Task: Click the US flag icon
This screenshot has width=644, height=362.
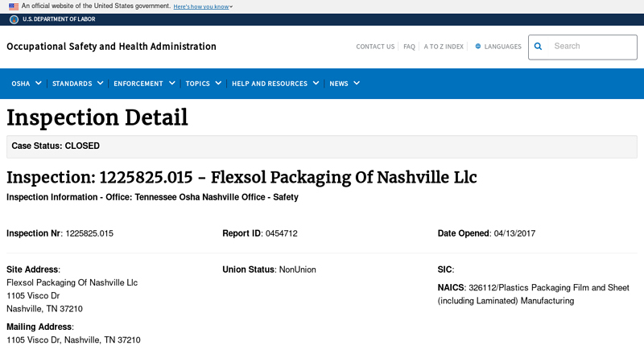Action: [14, 6]
